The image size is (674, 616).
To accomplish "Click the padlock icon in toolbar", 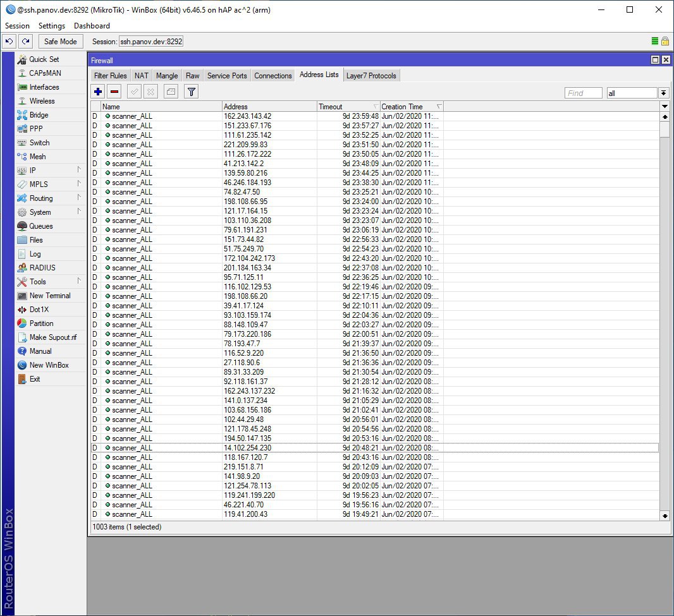I will tap(665, 41).
